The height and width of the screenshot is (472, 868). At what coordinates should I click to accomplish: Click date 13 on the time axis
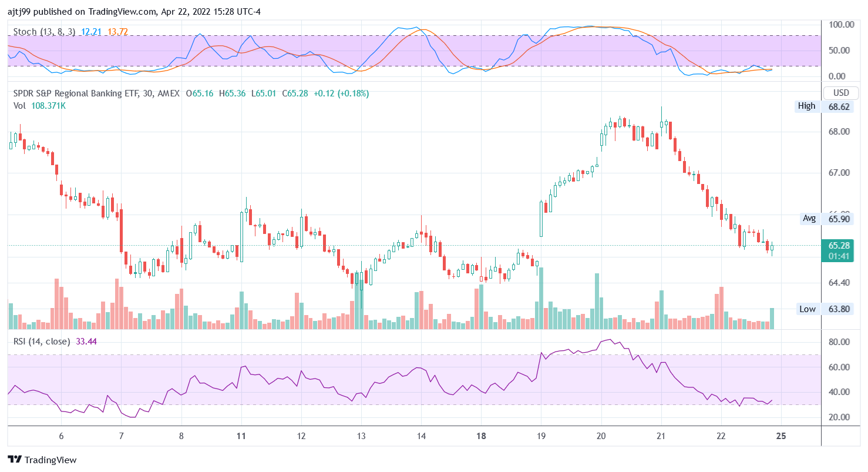coord(361,436)
